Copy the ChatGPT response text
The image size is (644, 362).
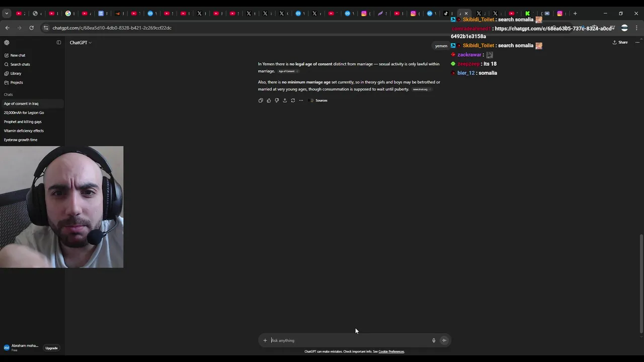tap(261, 101)
